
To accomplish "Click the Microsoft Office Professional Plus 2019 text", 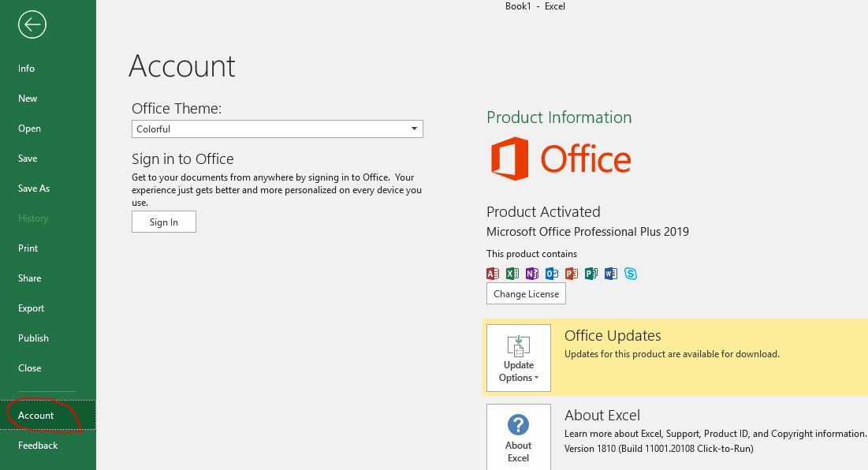I will [x=588, y=231].
